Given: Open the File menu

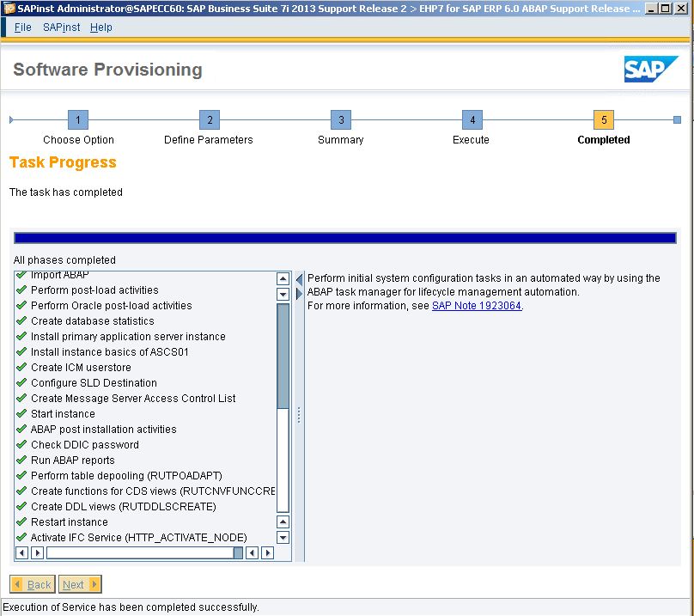Looking at the screenshot, I should [22, 27].
